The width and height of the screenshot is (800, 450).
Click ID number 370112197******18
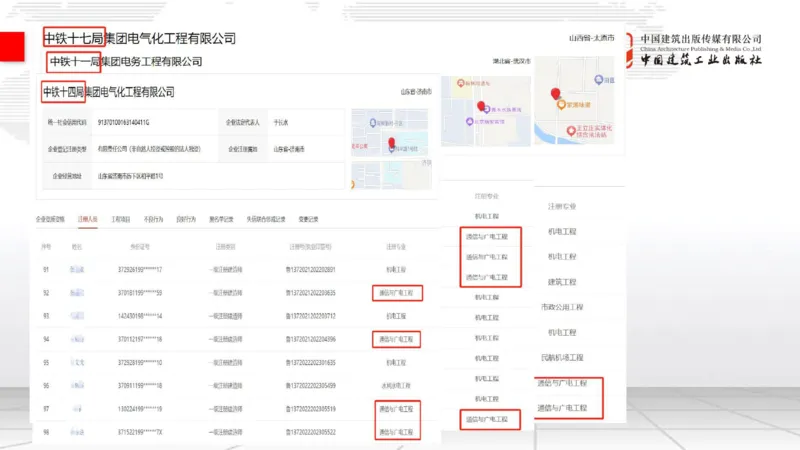140,339
